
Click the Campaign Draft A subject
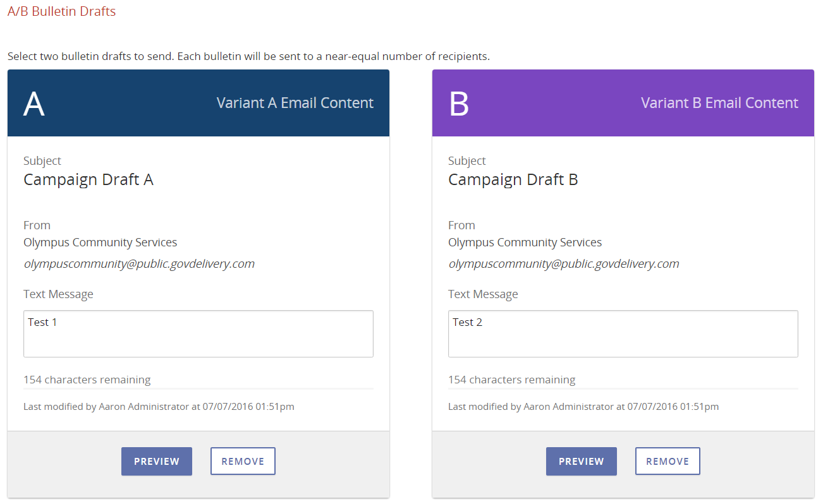coord(88,180)
